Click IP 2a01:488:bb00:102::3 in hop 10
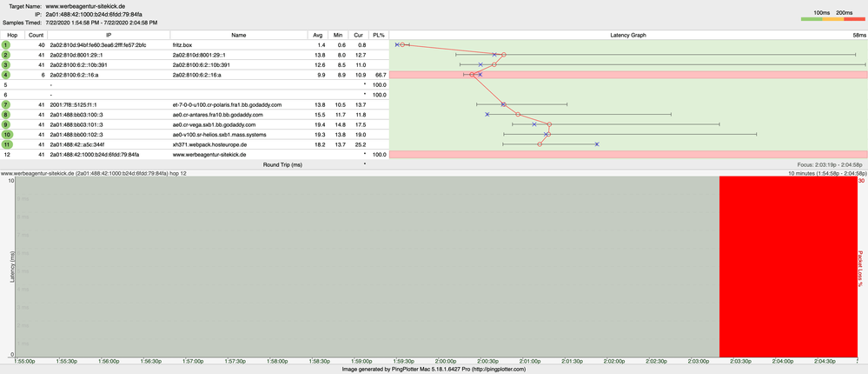This screenshot has height=374, width=868. [x=76, y=135]
